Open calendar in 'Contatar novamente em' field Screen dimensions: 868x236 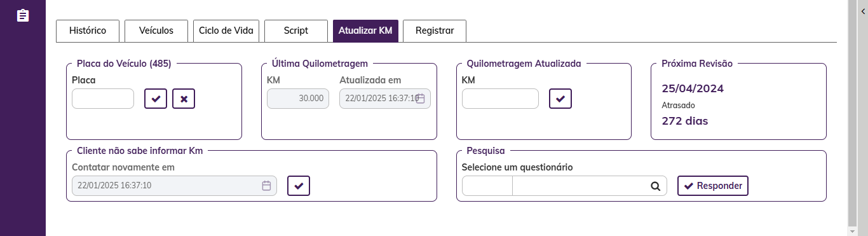click(x=267, y=186)
